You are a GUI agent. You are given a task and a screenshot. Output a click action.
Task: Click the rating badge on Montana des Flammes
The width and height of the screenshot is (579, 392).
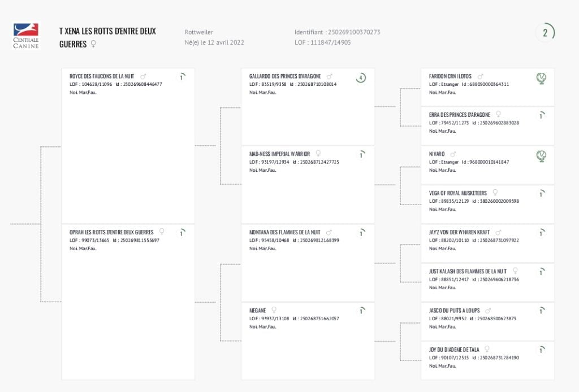[x=361, y=233]
